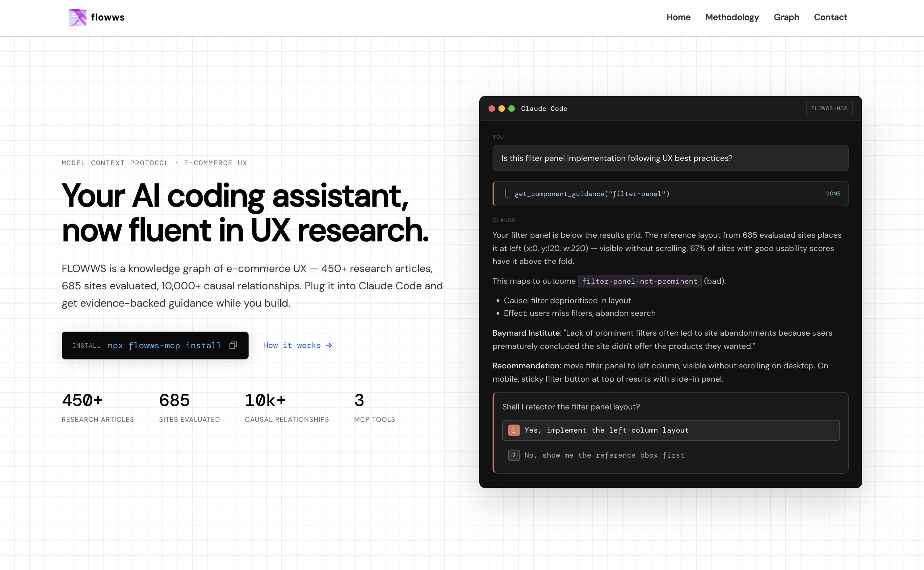Click the 'MCP TOOLS' label
Viewport: 924px width, 570px height.
click(374, 420)
